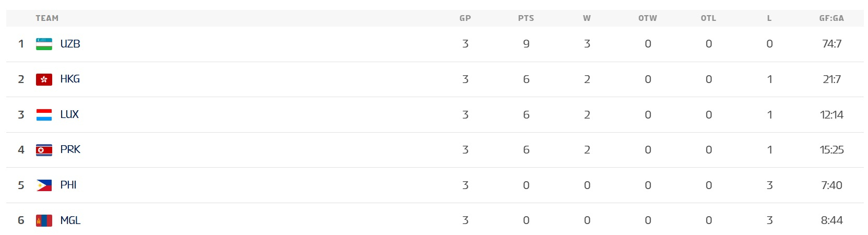Click UZB goal difference 74:7

pyautogui.click(x=831, y=44)
